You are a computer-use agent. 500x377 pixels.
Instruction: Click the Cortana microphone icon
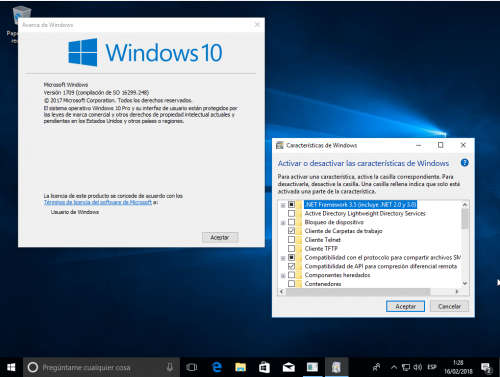point(170,367)
